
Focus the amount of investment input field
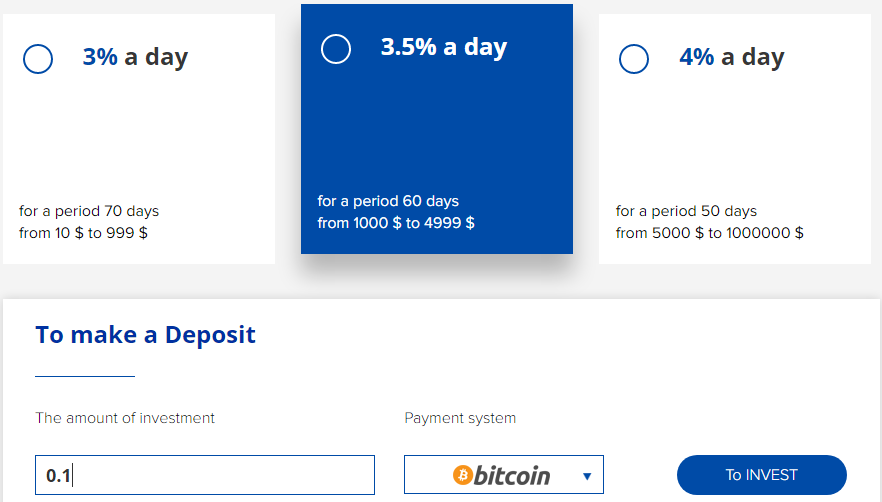(205, 475)
